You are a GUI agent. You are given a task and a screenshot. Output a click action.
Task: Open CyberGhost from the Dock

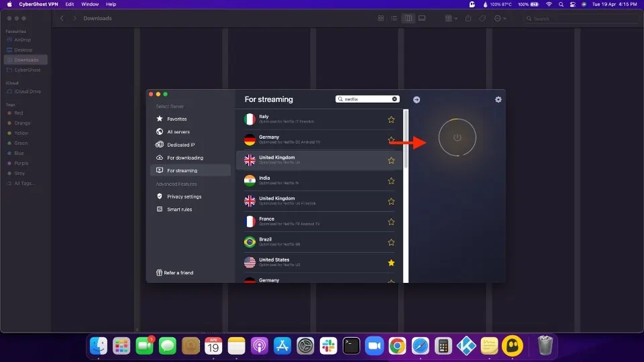tap(512, 346)
